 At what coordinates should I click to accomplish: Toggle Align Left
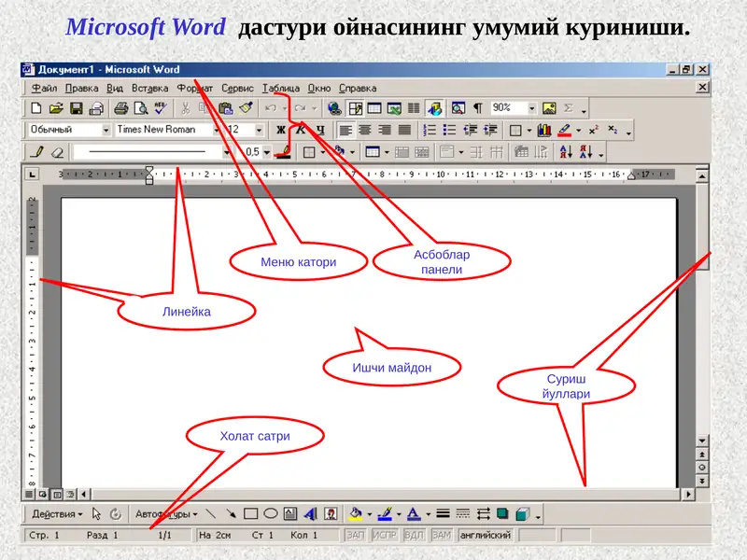(345, 130)
